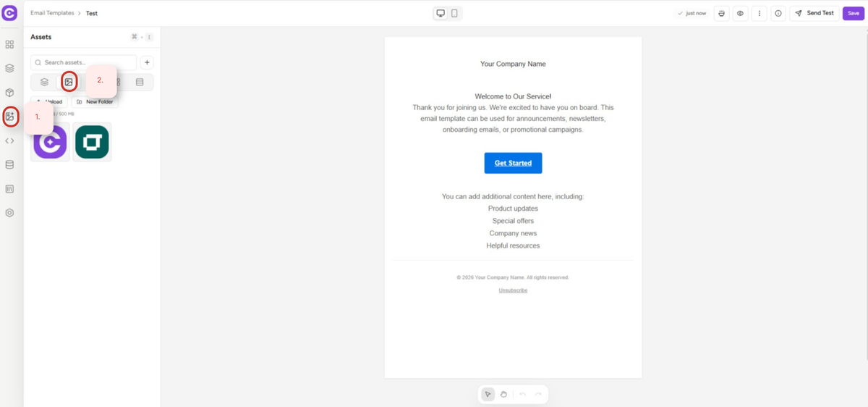Open the stacked layers icon in the left sidebar

coord(9,69)
